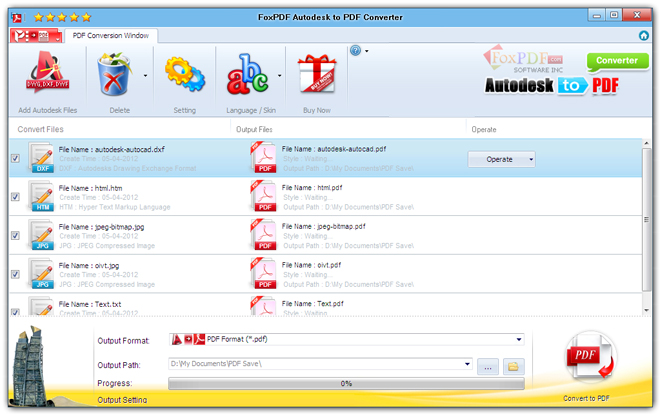Open the Output Format combo box

click(x=346, y=339)
